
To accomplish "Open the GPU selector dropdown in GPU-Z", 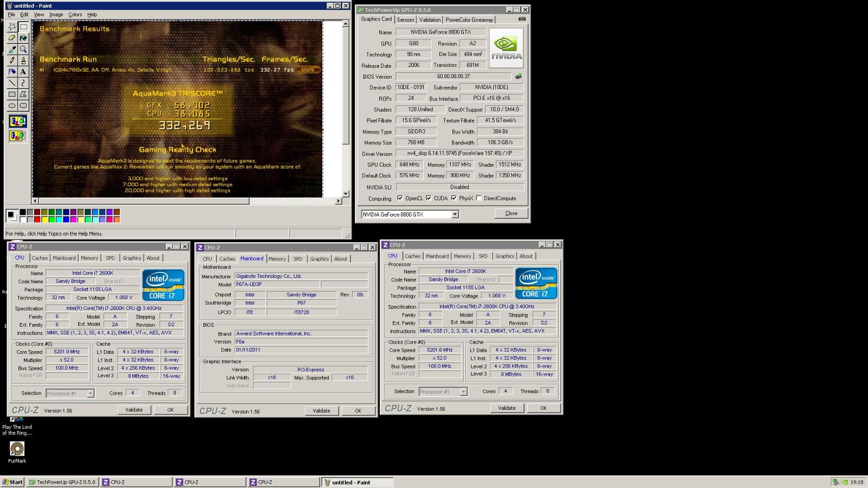I will pos(455,214).
